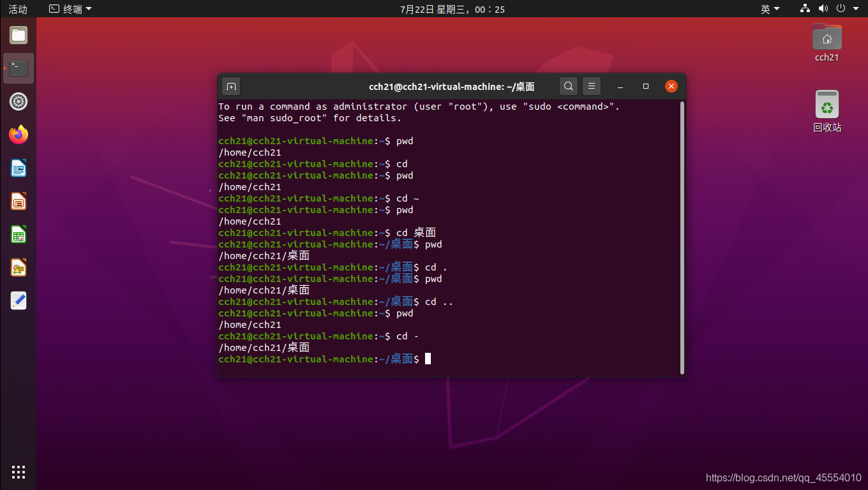Image resolution: width=868 pixels, height=490 pixels.
Task: Open the cch21 home folder desktop icon
Action: tap(827, 42)
